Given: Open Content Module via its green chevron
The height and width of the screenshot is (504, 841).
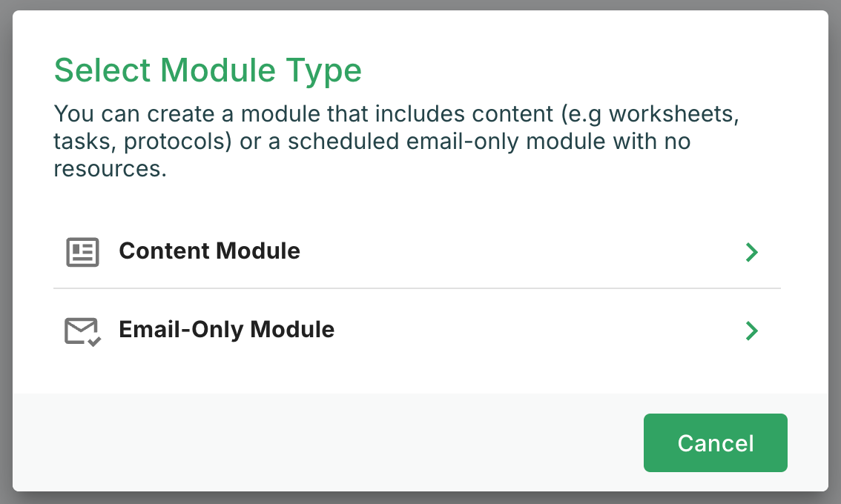Looking at the screenshot, I should pos(751,252).
